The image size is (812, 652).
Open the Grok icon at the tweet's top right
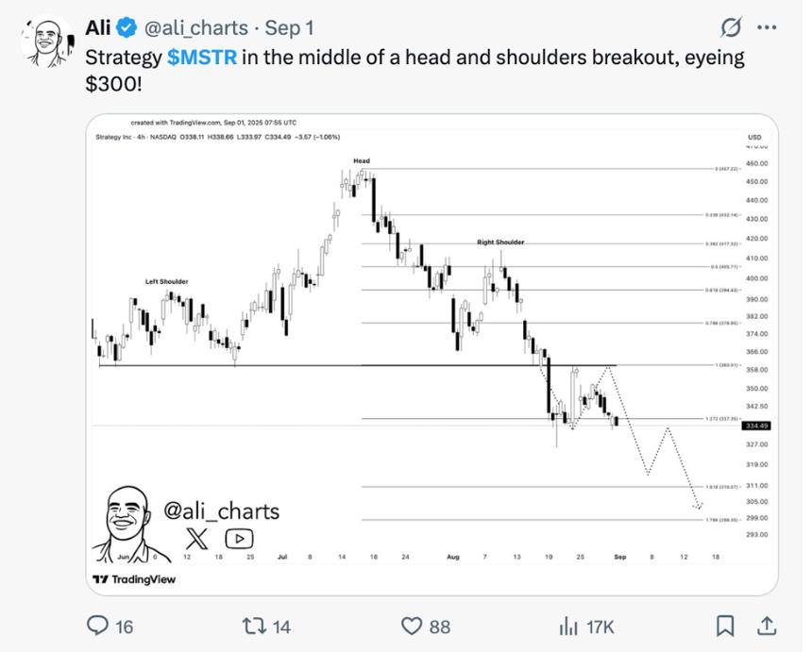tap(731, 27)
